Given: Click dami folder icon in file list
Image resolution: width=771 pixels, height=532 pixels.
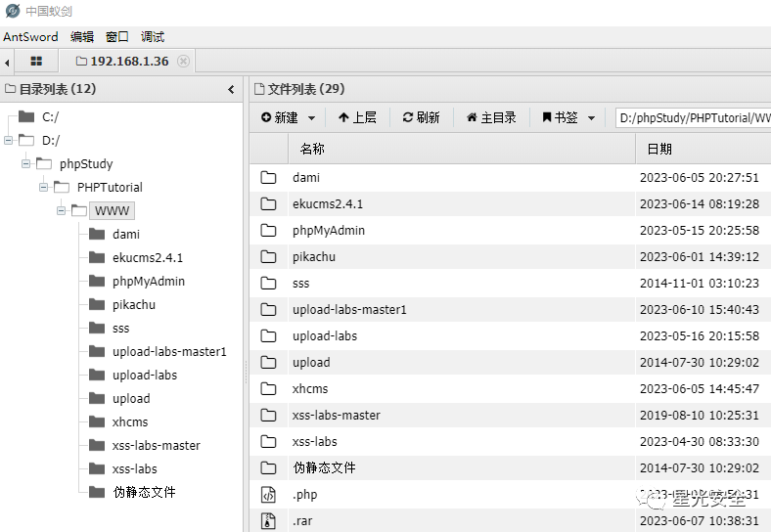Looking at the screenshot, I should (268, 178).
